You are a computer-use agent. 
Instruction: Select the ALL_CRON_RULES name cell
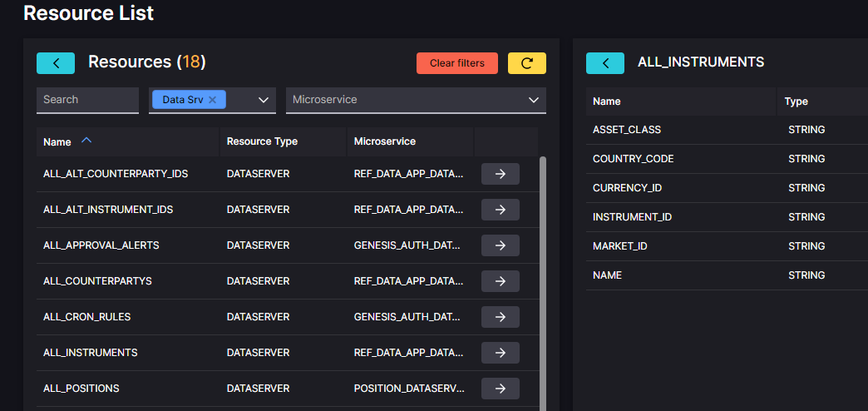tap(87, 317)
